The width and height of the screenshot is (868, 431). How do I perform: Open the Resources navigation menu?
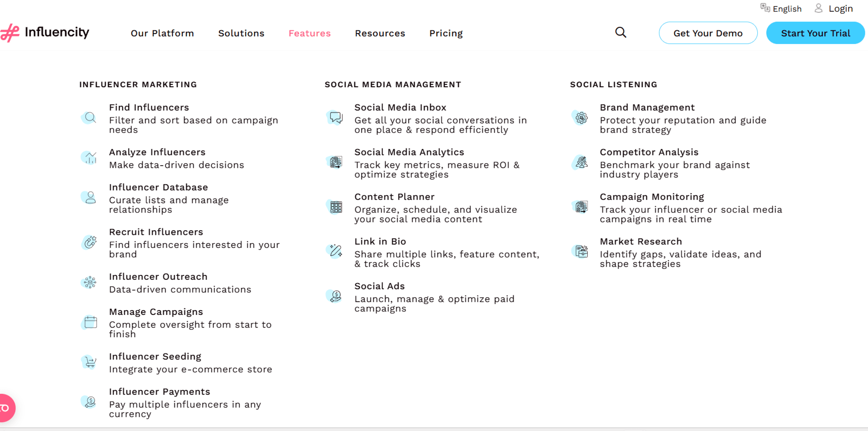tap(380, 33)
